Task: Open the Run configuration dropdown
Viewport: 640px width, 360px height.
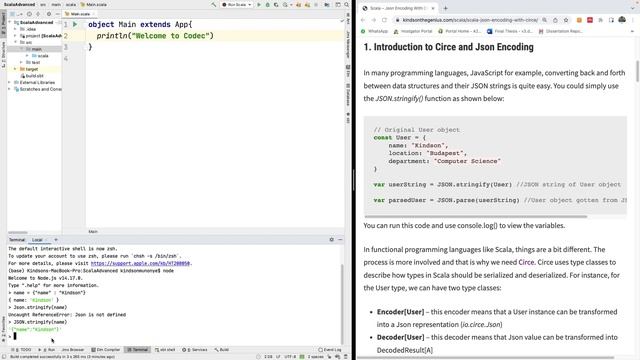Action: tap(236, 4)
